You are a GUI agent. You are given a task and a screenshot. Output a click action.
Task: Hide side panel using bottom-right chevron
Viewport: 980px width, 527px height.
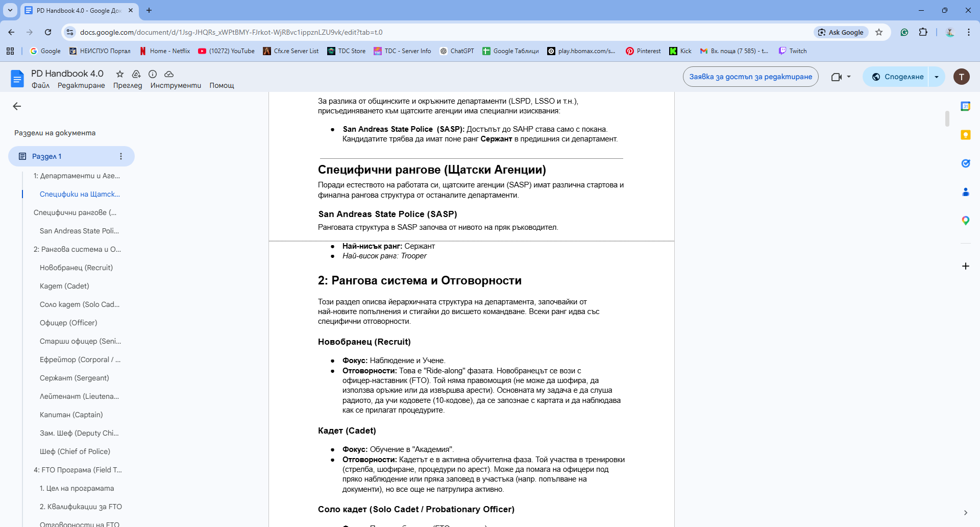tap(966, 513)
